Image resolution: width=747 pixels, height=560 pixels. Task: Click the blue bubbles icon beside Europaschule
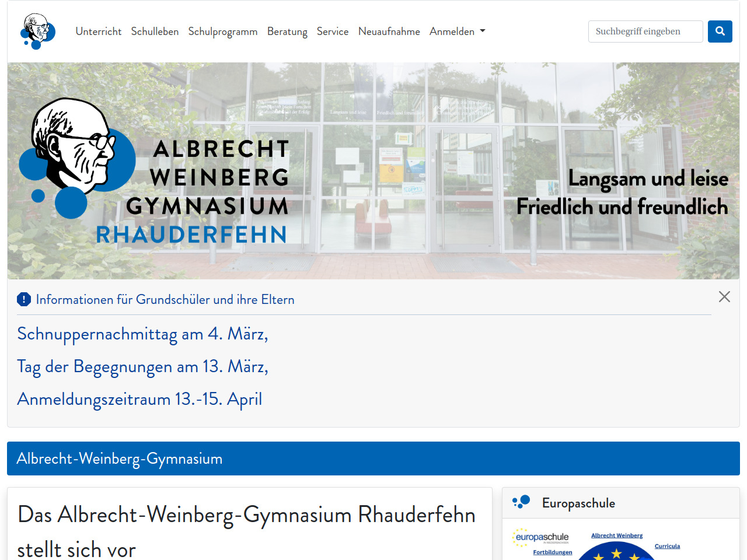pyautogui.click(x=521, y=502)
